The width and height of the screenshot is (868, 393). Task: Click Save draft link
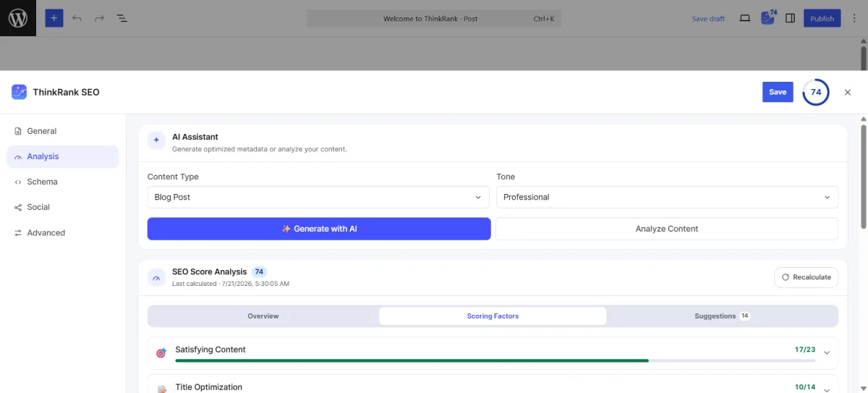[708, 19]
